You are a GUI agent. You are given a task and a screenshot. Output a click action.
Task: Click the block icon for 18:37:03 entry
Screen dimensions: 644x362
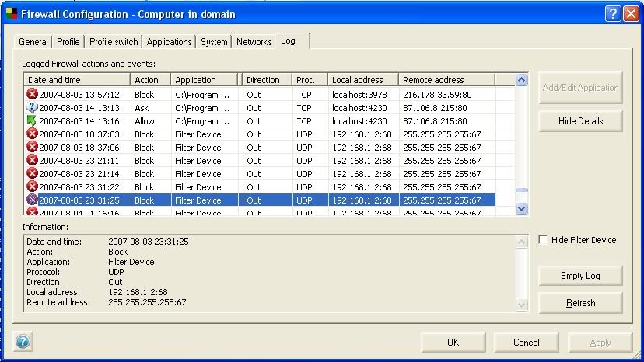tap(32, 134)
